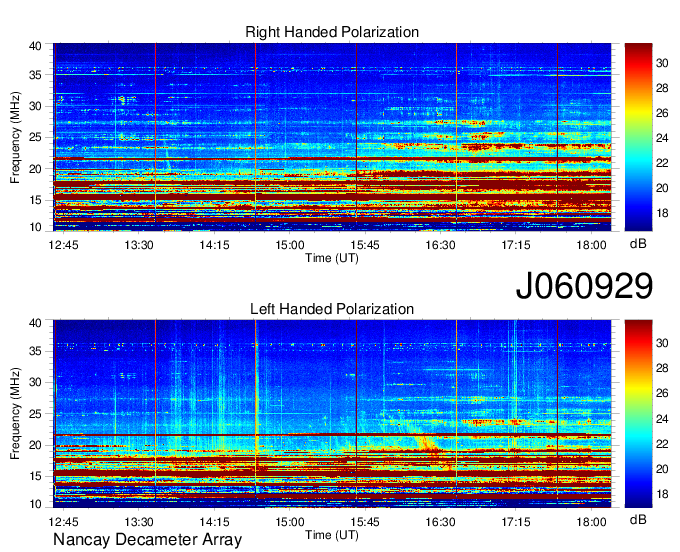
Task: Click the 24 value on top colorbar
Action: tap(662, 138)
